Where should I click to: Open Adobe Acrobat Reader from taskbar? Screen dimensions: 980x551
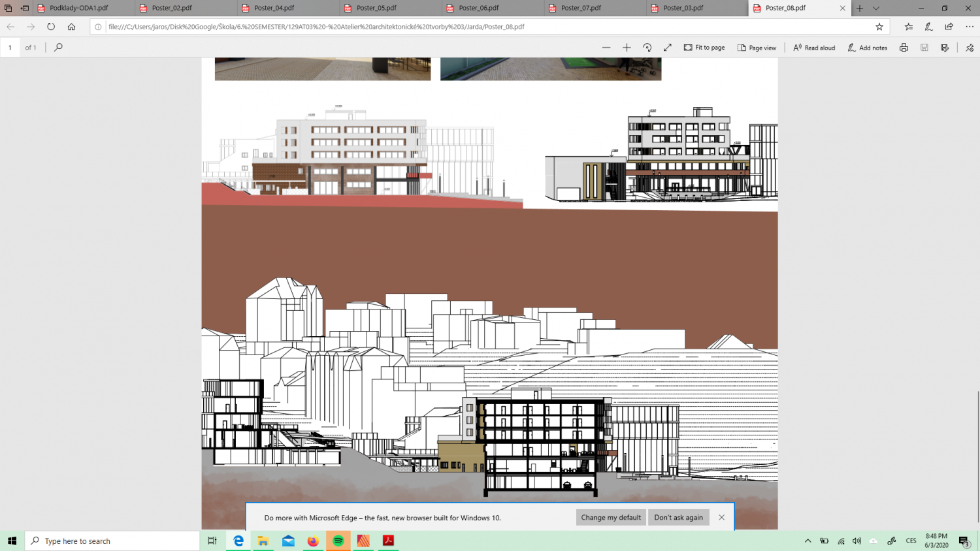[388, 541]
